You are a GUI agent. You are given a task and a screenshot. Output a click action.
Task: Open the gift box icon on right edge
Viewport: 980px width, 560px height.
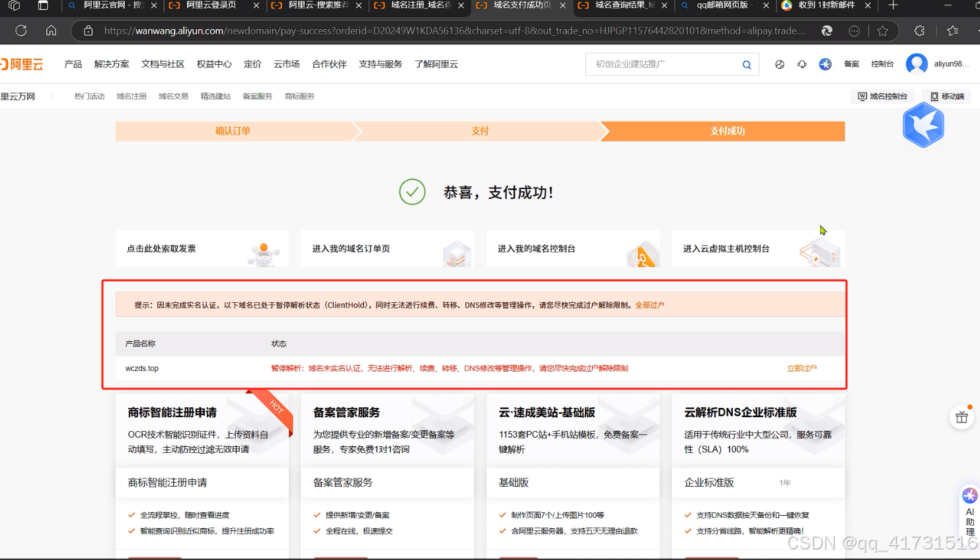point(961,417)
